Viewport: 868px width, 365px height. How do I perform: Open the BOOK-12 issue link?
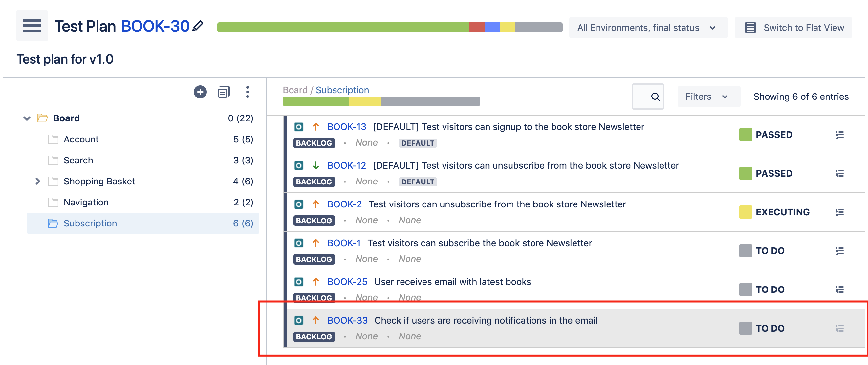(347, 166)
